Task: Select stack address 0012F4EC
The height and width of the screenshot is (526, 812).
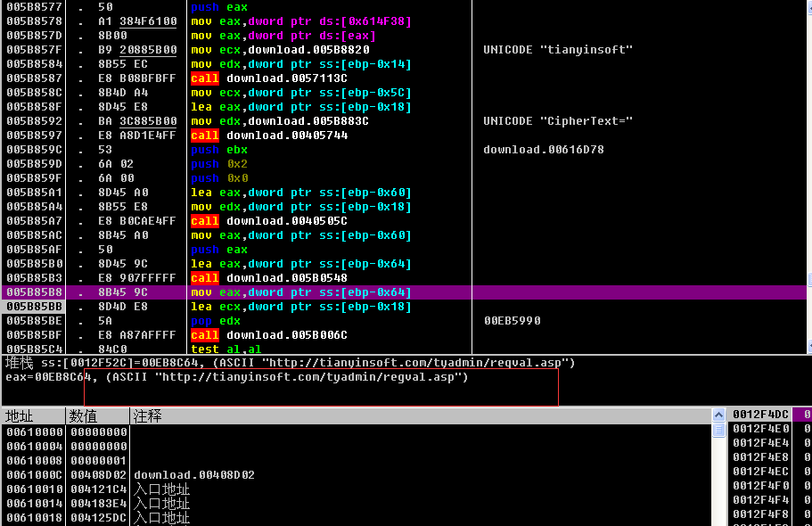Action: (759, 472)
